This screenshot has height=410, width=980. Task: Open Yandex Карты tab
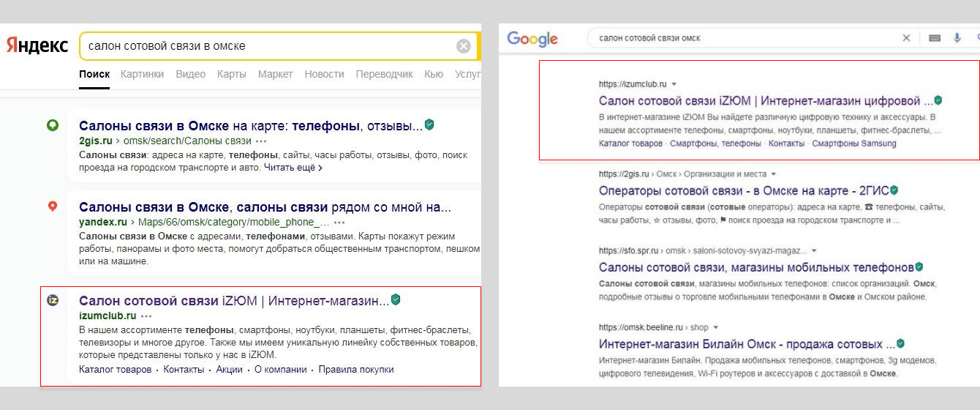[x=231, y=74]
